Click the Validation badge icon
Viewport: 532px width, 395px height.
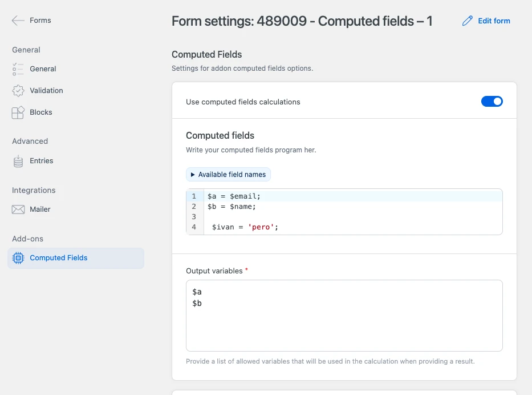(x=18, y=91)
